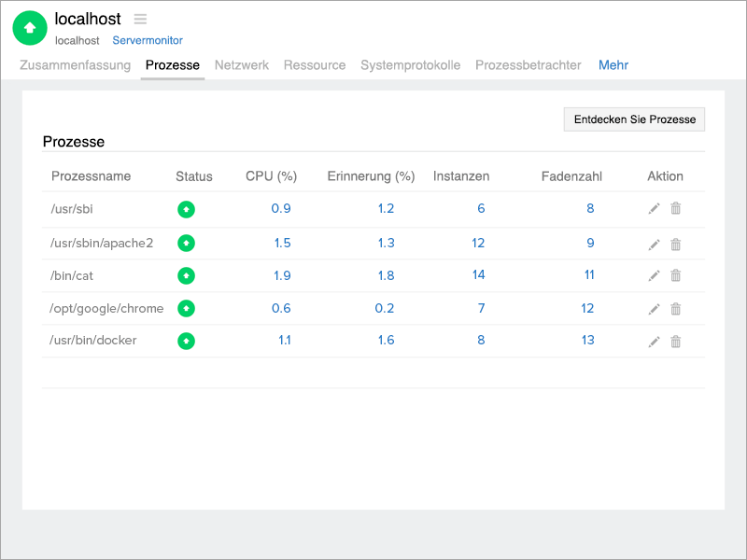Image resolution: width=747 pixels, height=560 pixels.
Task: Expand the Mehr tab menu
Action: (613, 65)
